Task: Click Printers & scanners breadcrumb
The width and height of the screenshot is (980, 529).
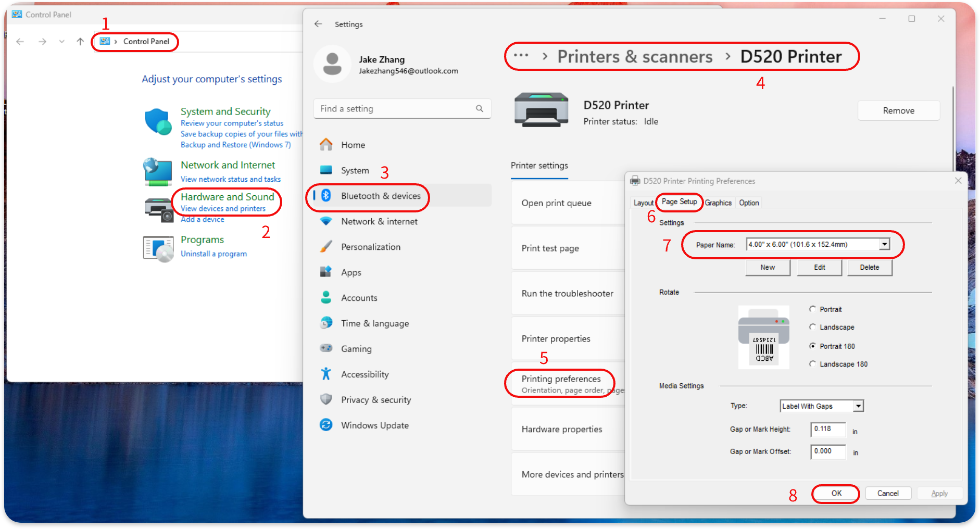Action: [x=635, y=56]
